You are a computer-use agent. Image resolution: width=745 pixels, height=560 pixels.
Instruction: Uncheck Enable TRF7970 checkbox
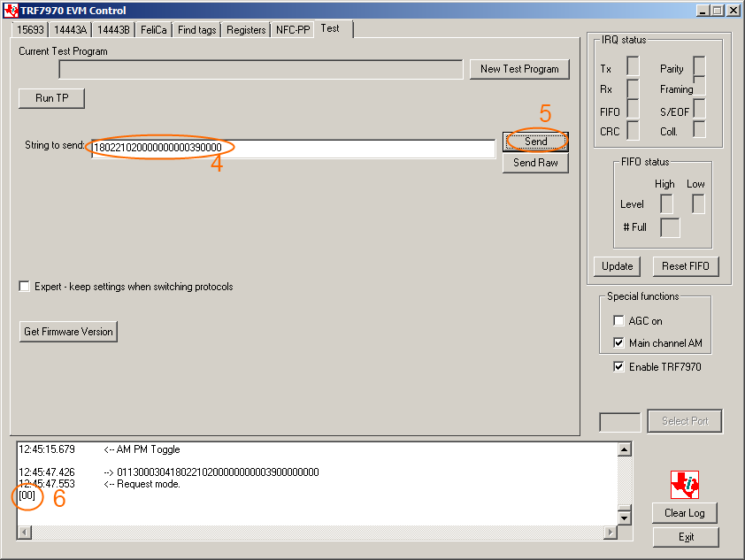(618, 366)
